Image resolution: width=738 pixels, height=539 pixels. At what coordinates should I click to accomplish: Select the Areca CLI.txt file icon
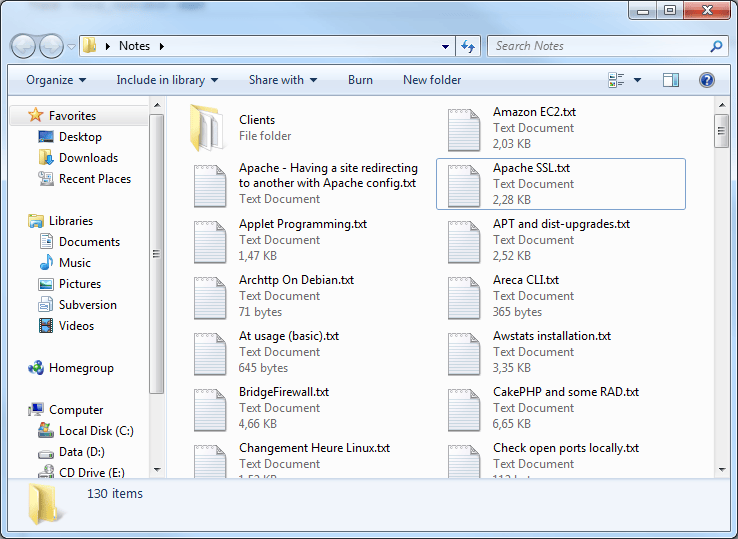click(464, 298)
